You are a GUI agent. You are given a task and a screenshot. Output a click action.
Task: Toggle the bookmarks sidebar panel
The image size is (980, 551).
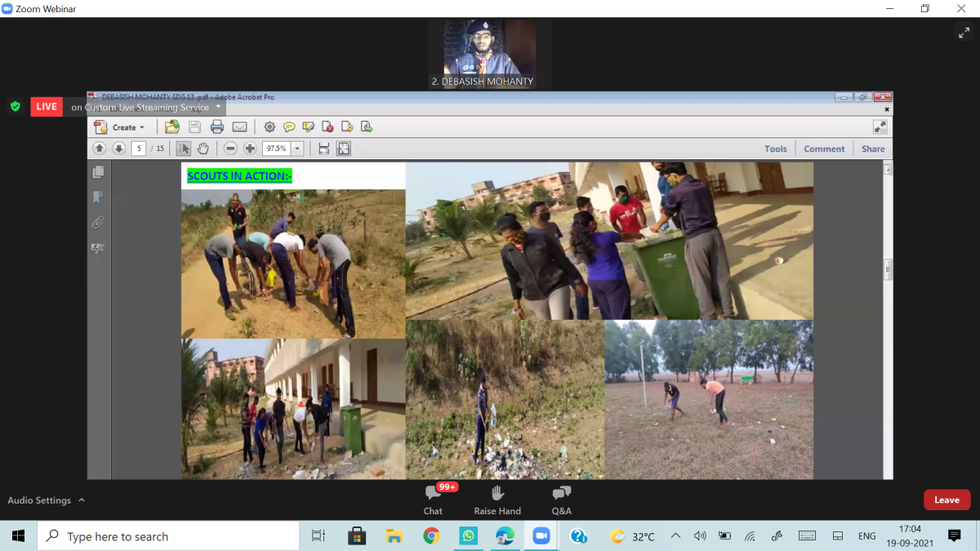pos(98,197)
